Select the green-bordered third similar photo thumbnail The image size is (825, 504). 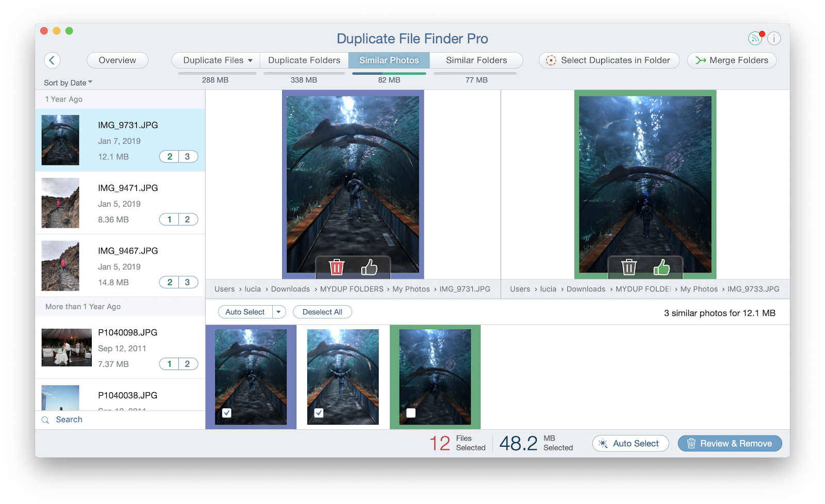point(435,377)
